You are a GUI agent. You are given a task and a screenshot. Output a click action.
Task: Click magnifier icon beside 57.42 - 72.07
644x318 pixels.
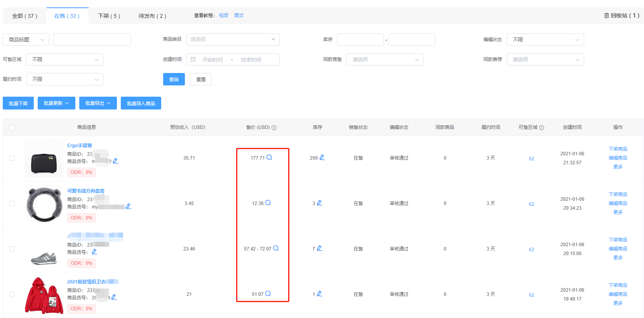point(276,248)
